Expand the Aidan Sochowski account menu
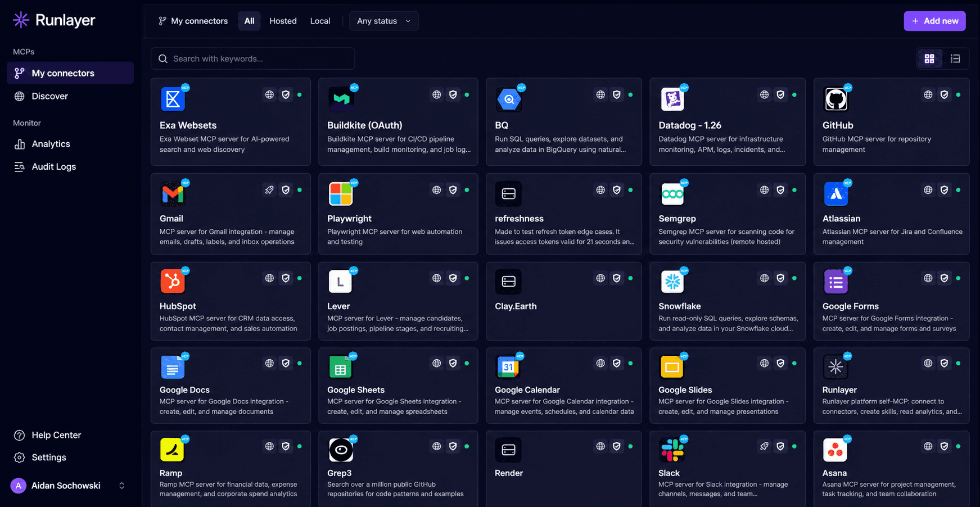 121,486
